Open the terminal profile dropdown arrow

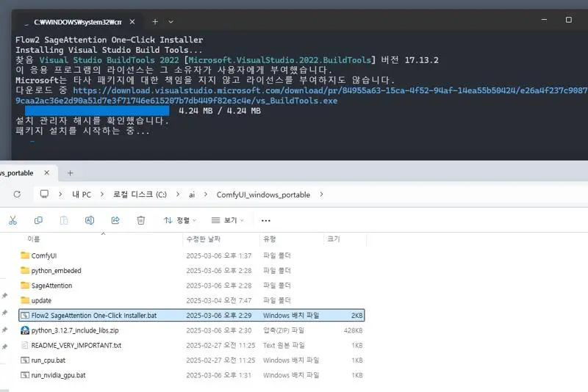(171, 22)
